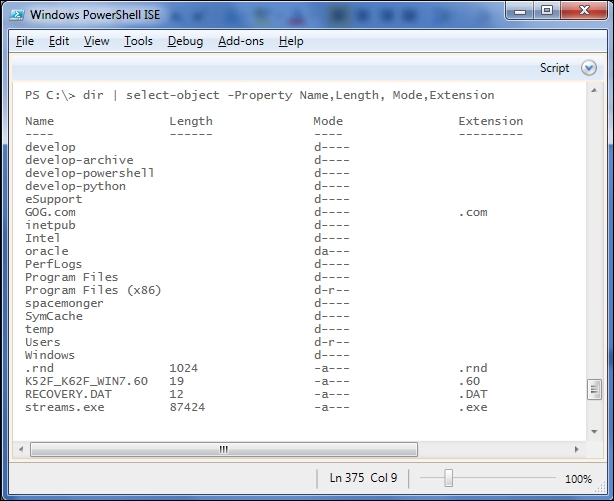The width and height of the screenshot is (614, 501).
Task: Open the Edit menu
Action: click(x=59, y=41)
